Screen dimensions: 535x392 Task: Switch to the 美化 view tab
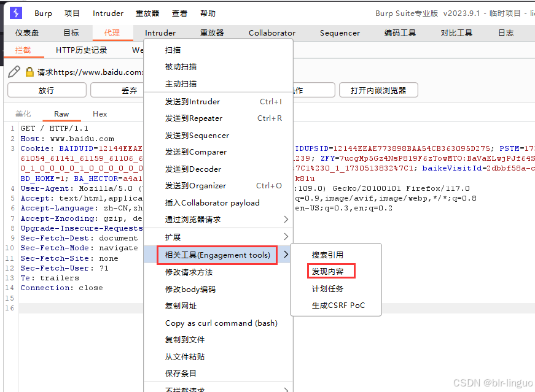pyautogui.click(x=23, y=114)
